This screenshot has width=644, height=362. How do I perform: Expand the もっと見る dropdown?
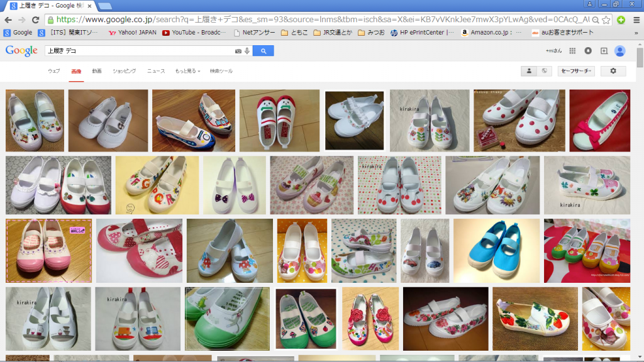tap(187, 71)
